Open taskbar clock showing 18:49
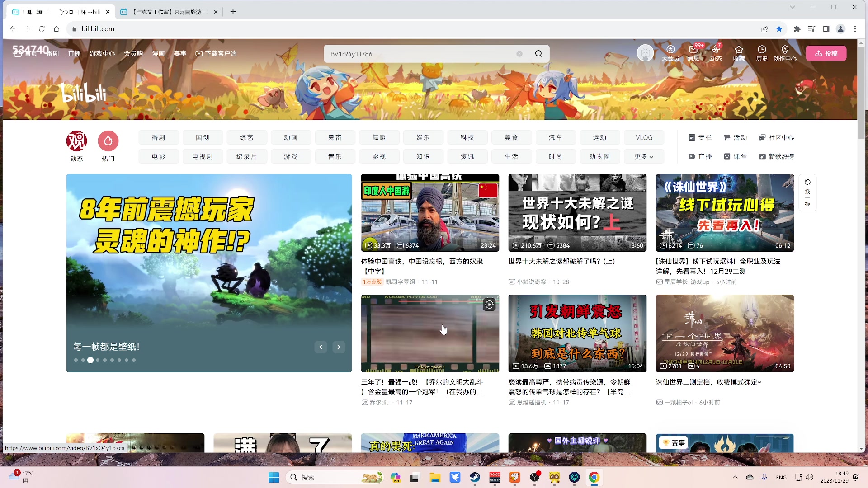Screen dimensions: 868x488 click(x=835, y=477)
